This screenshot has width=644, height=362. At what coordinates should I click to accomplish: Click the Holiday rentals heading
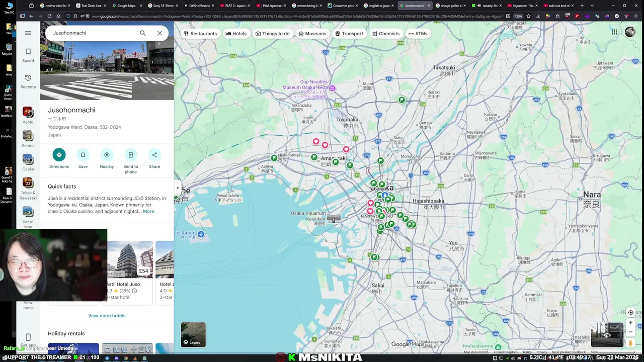66,334
